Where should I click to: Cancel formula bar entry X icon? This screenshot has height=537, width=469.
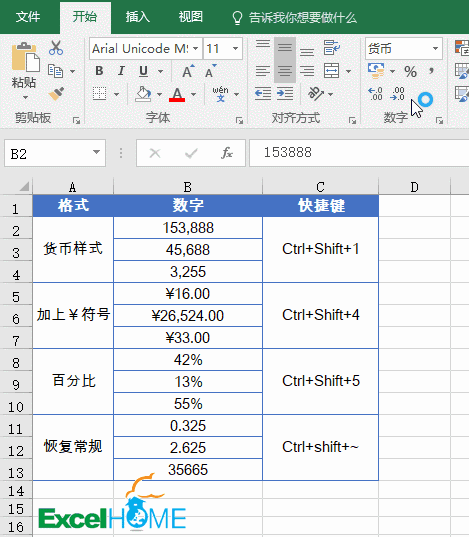coord(155,153)
